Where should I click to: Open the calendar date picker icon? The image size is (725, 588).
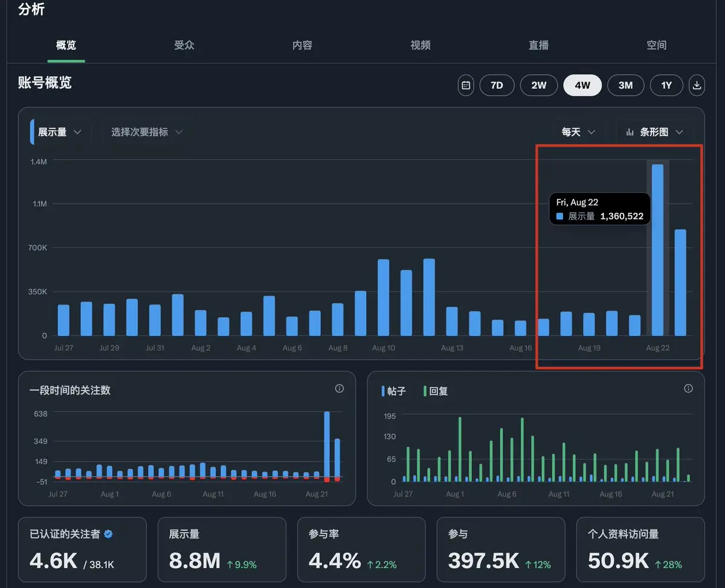(x=466, y=85)
